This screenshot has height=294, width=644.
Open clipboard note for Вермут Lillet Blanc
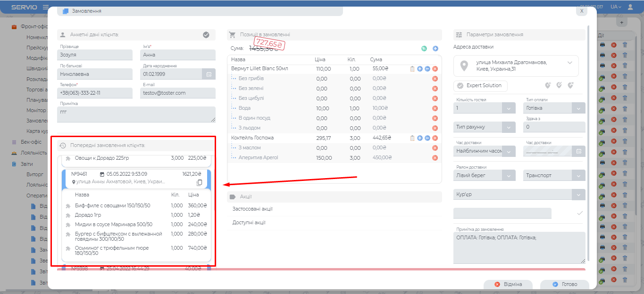(x=412, y=69)
